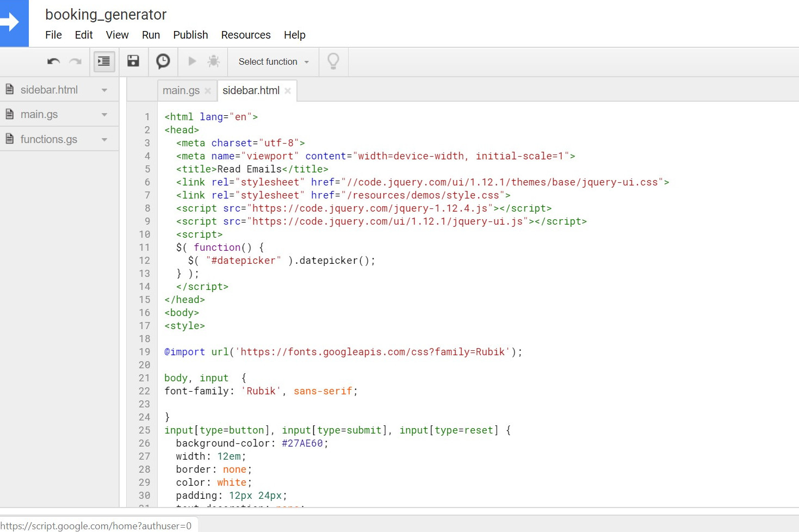Click the opening body tag on line 16

(182, 313)
